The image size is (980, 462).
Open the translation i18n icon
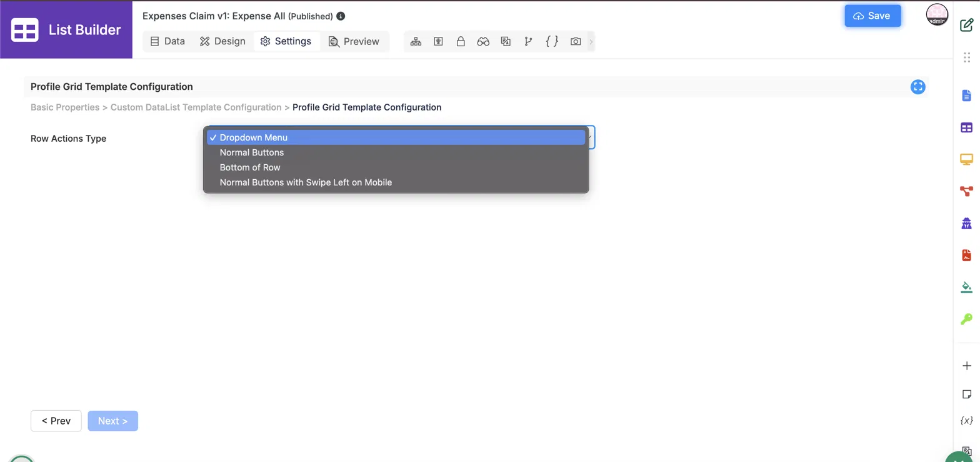(506, 42)
